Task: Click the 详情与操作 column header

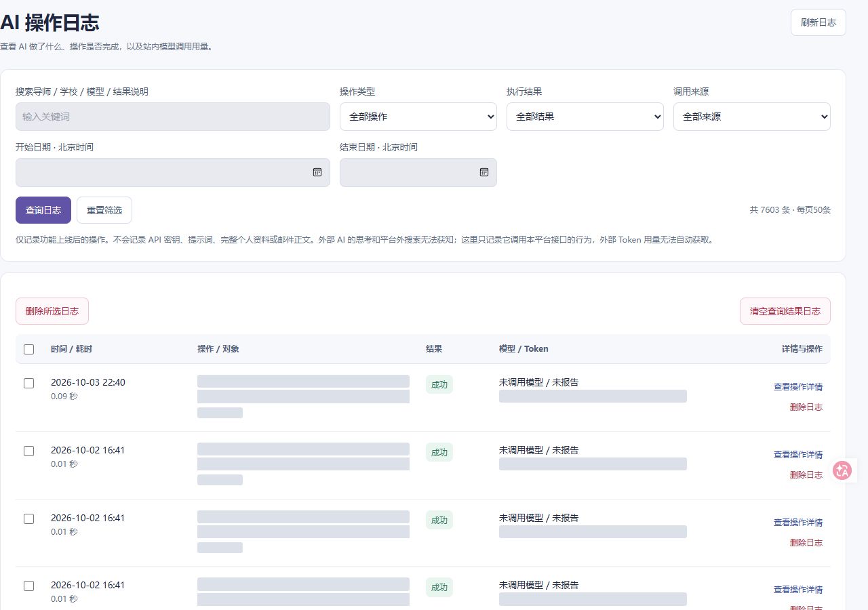Action: 802,349
